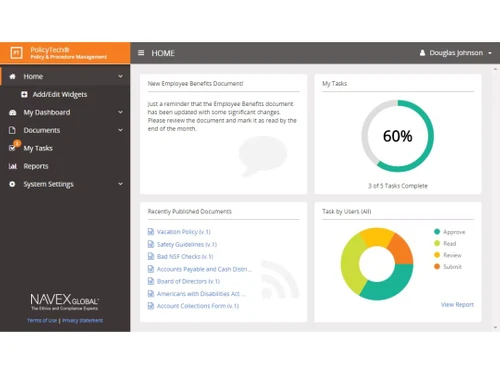The height and width of the screenshot is (375, 500).
Task: Click the Home house icon
Action: pos(13,76)
